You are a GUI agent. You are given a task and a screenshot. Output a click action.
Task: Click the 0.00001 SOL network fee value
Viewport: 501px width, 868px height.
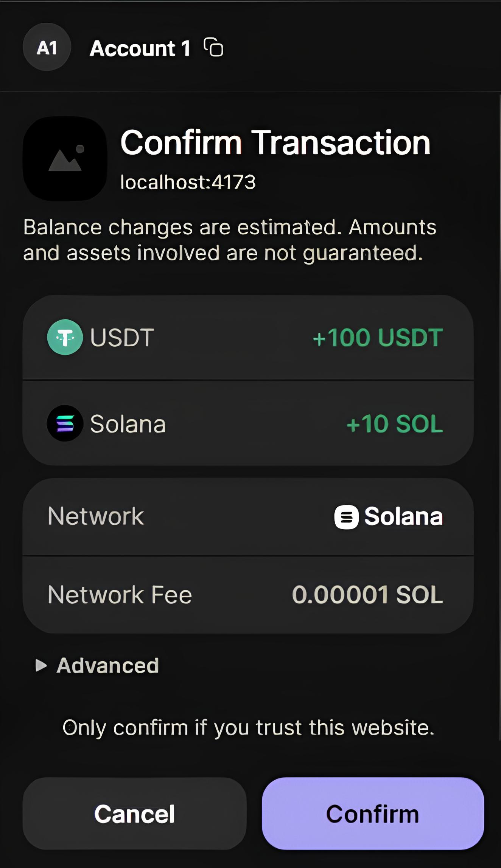pyautogui.click(x=367, y=595)
